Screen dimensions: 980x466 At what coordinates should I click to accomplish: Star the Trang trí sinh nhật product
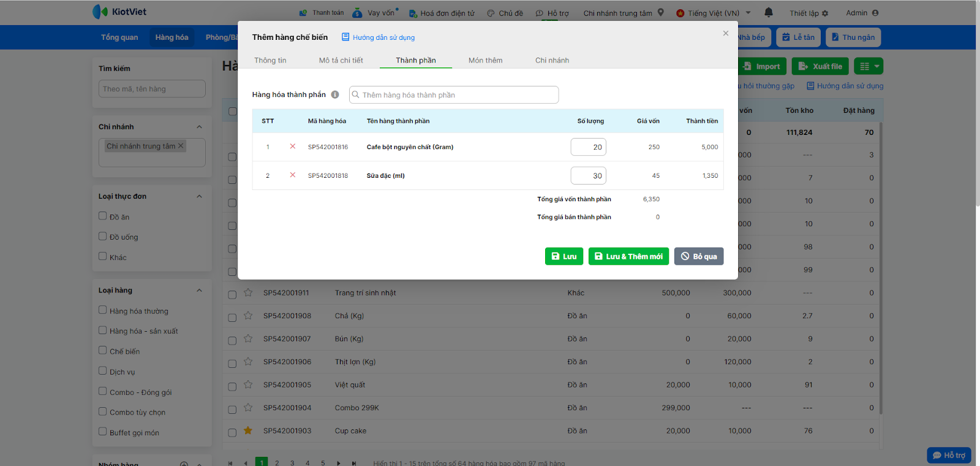pyautogui.click(x=248, y=293)
